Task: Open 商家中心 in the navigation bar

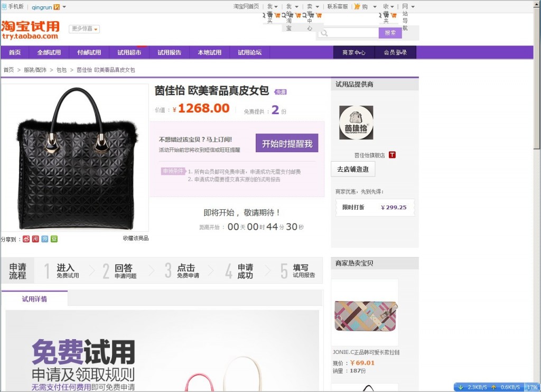Action: [354, 52]
